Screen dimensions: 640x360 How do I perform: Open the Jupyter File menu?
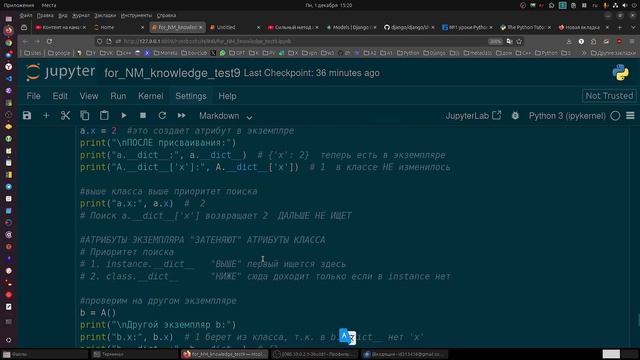coord(33,96)
